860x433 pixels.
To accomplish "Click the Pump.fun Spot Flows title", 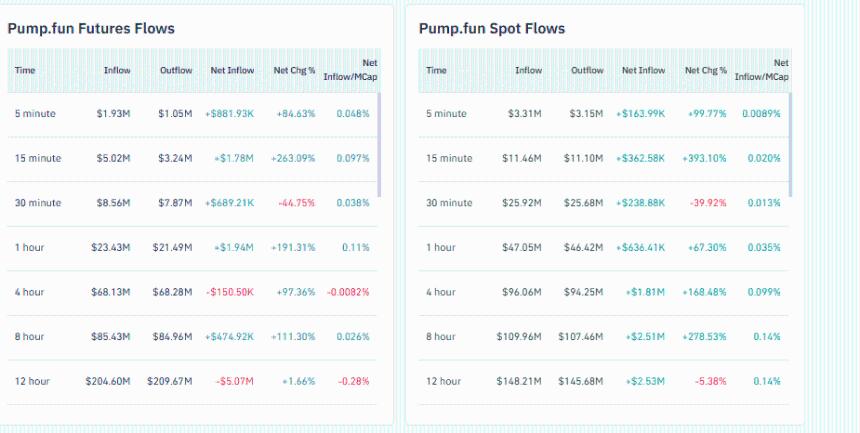I will [x=492, y=28].
